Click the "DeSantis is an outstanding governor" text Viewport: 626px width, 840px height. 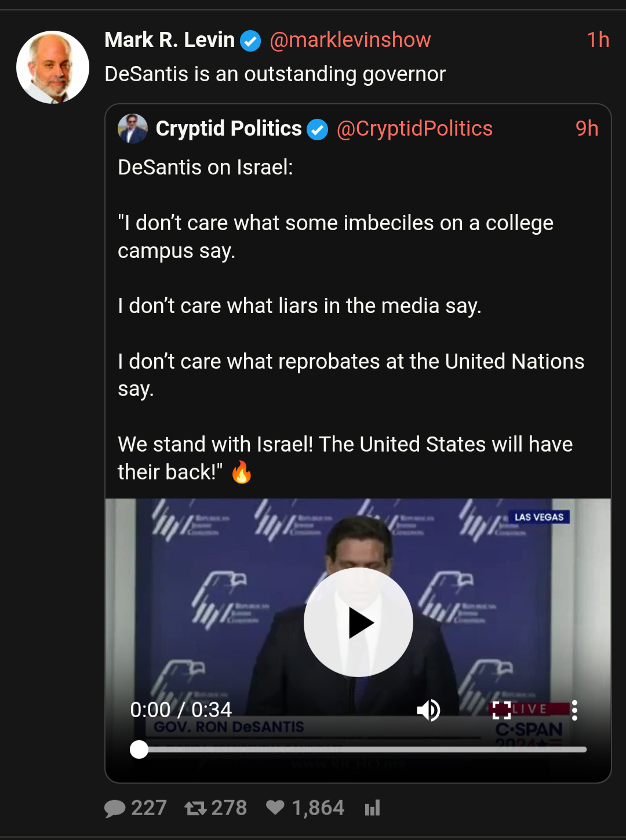[x=275, y=74]
